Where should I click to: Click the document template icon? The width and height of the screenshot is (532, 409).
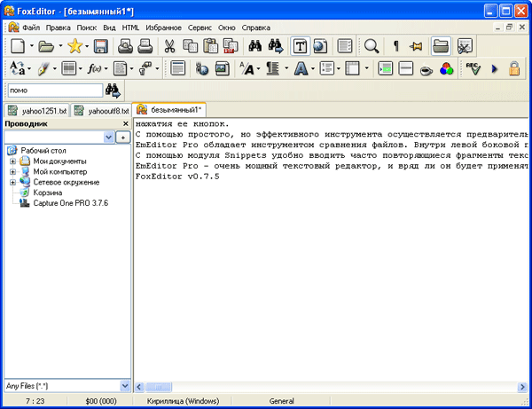120,68
